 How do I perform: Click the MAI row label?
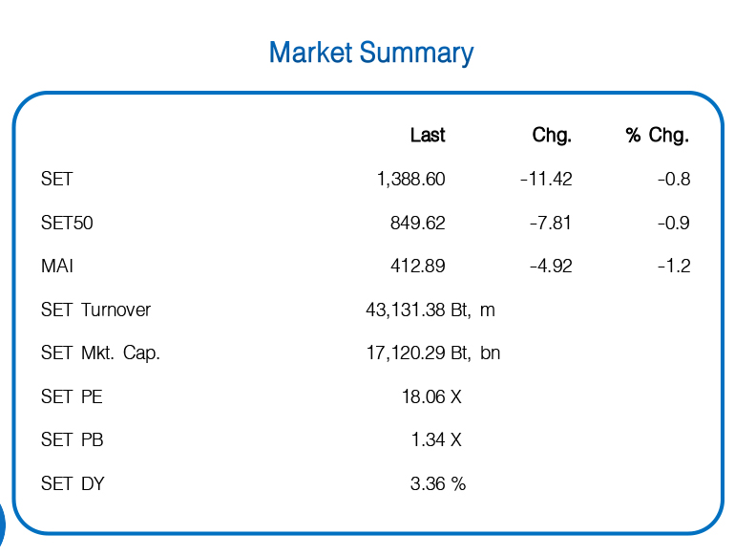pyautogui.click(x=57, y=266)
